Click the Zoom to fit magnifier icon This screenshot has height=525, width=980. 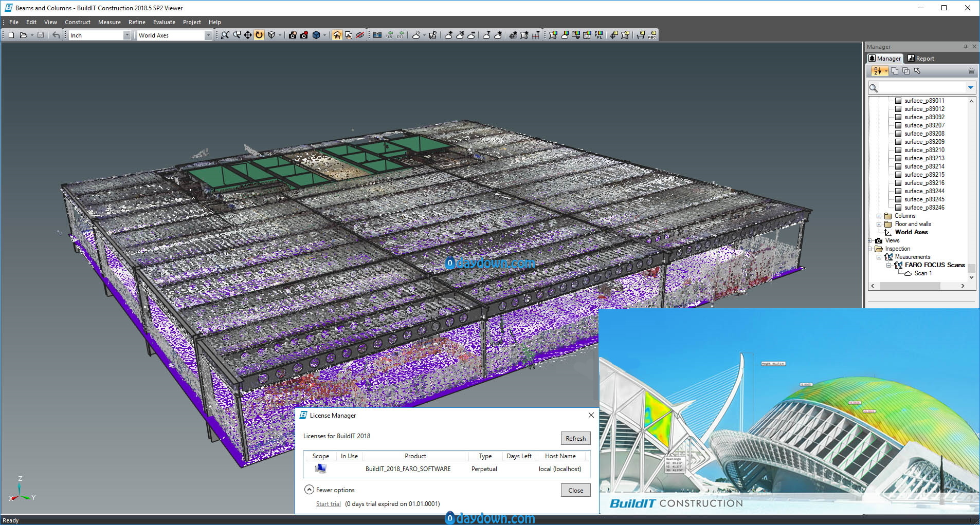pos(225,35)
